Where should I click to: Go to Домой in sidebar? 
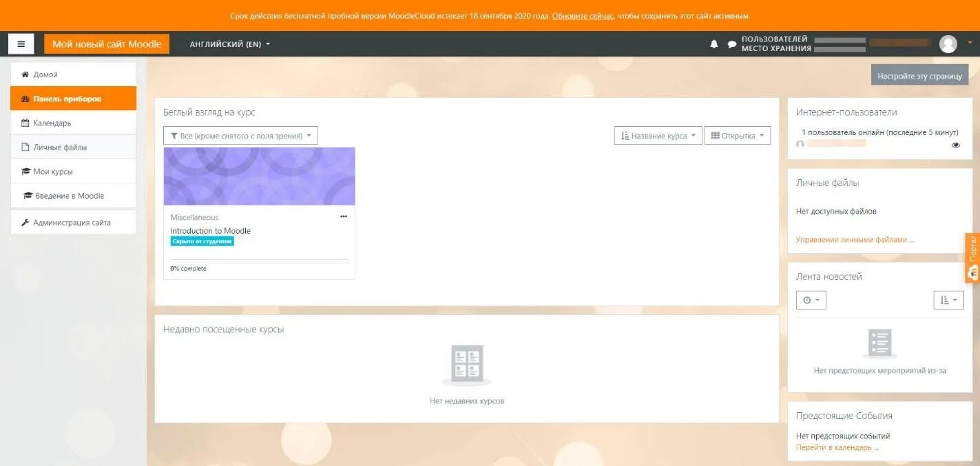[73, 74]
